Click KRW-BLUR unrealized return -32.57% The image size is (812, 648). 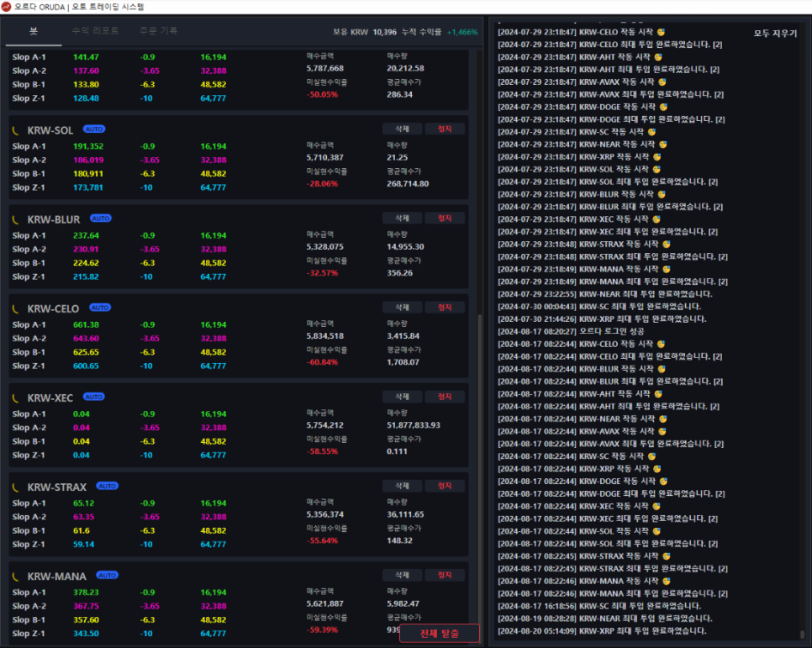(322, 273)
